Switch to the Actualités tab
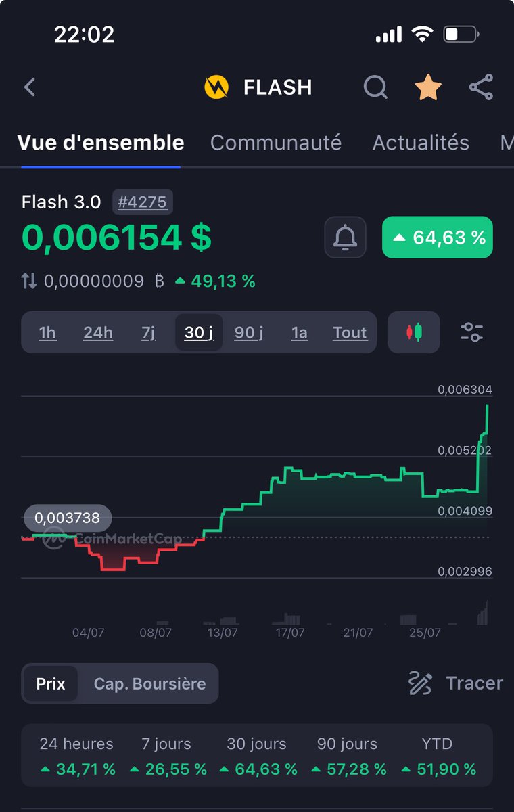514x812 pixels. (421, 143)
